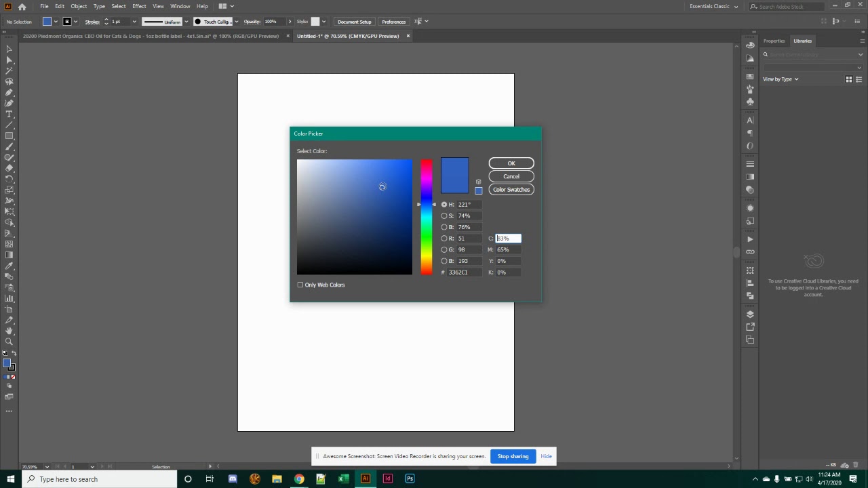The image size is (868, 488).
Task: Hide the screen sharing notification
Action: (x=546, y=456)
